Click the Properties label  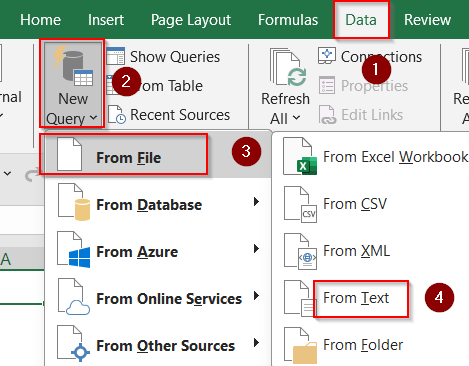coord(374,86)
